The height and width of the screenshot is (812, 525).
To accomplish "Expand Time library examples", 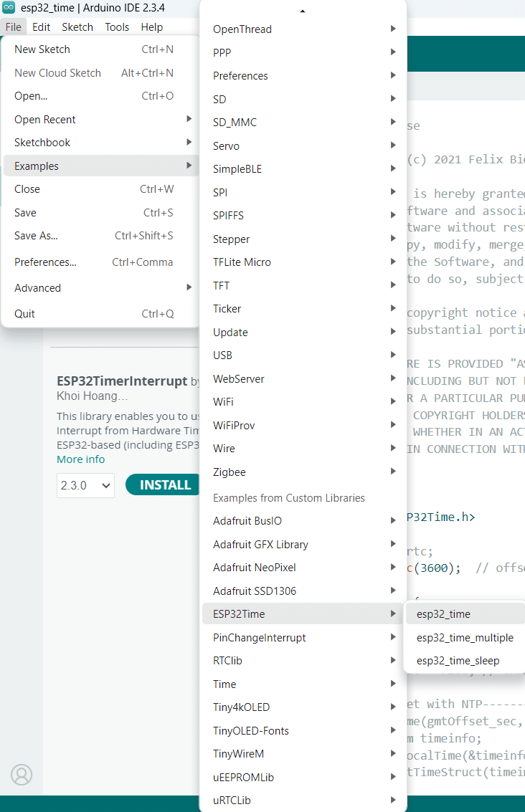I will click(303, 684).
